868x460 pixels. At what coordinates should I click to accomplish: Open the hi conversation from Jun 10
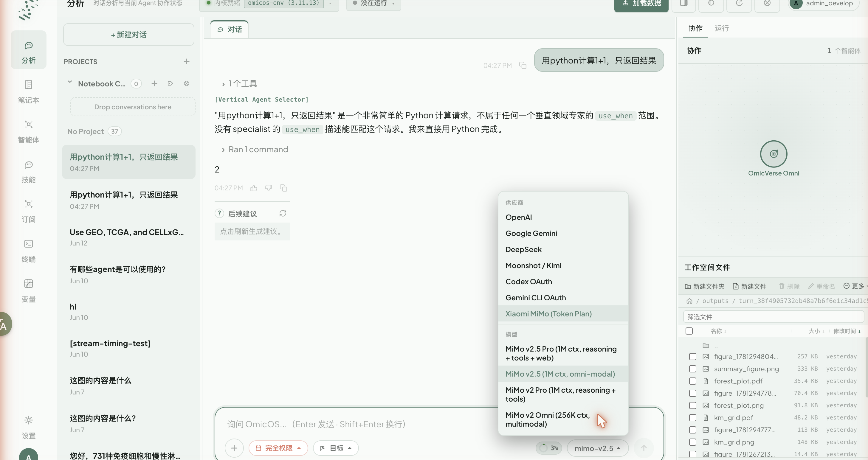[x=129, y=312]
